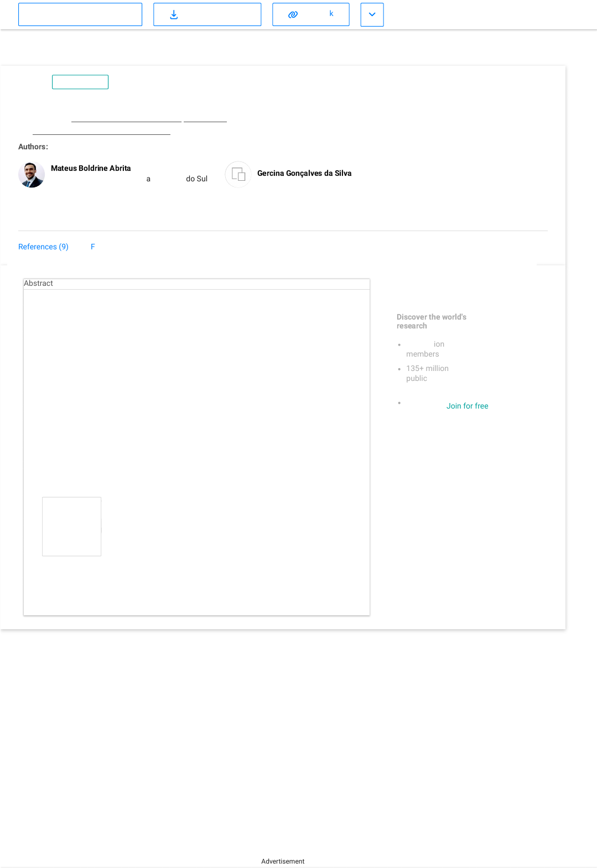Click the copy link chain icon
This screenshot has width=597, height=868.
(x=293, y=15)
